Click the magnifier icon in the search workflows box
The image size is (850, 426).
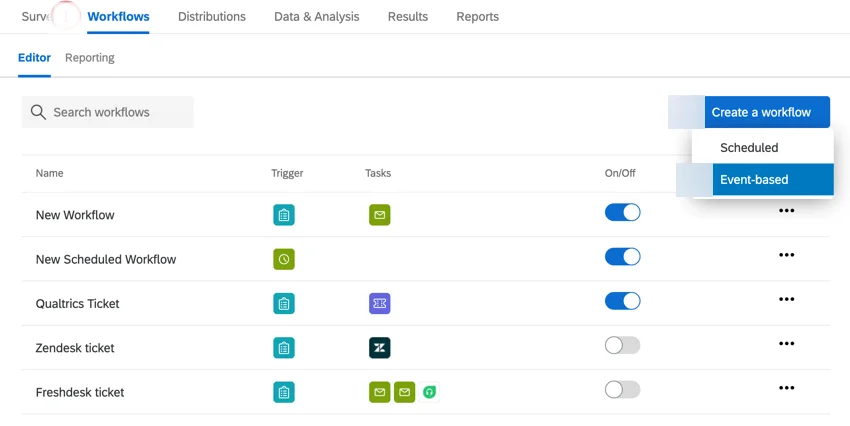tap(38, 112)
